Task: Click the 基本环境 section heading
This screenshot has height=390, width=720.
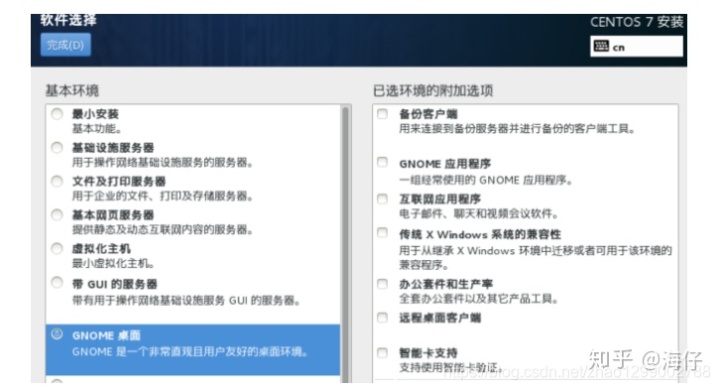Action: (x=72, y=90)
